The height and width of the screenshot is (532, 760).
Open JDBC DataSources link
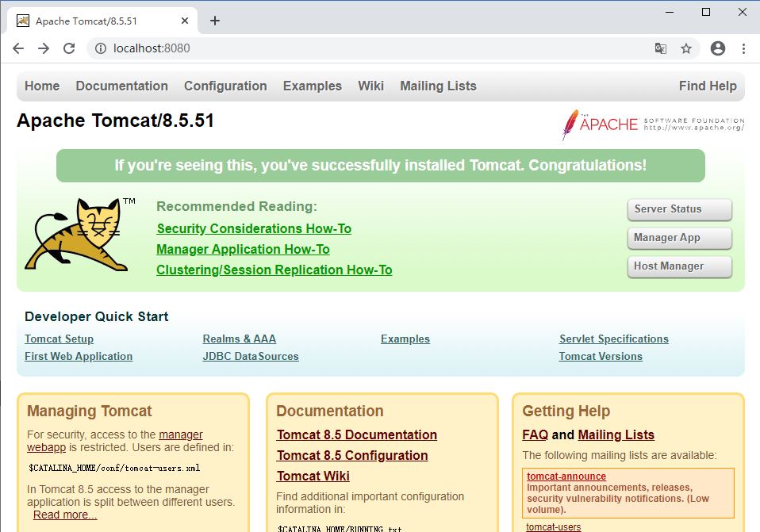[x=251, y=357]
